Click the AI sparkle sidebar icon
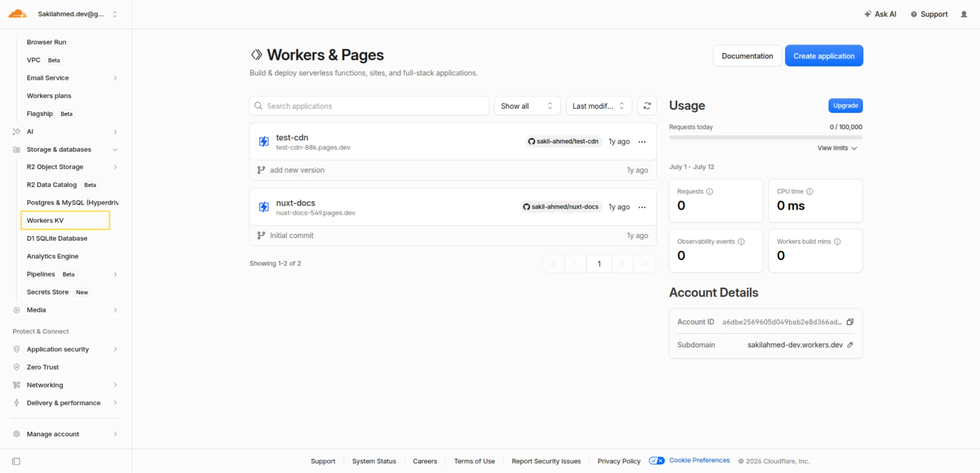The height and width of the screenshot is (473, 980). point(16,132)
